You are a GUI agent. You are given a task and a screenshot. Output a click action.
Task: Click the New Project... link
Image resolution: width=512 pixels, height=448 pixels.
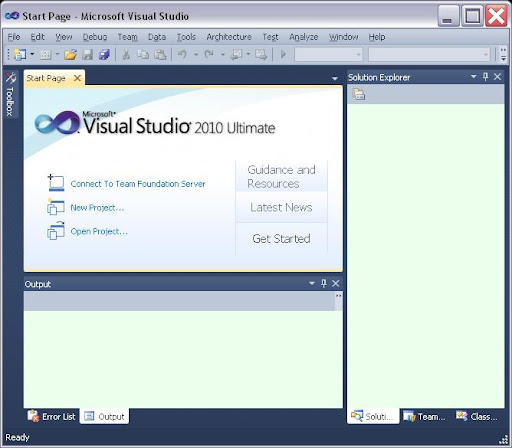coord(97,208)
